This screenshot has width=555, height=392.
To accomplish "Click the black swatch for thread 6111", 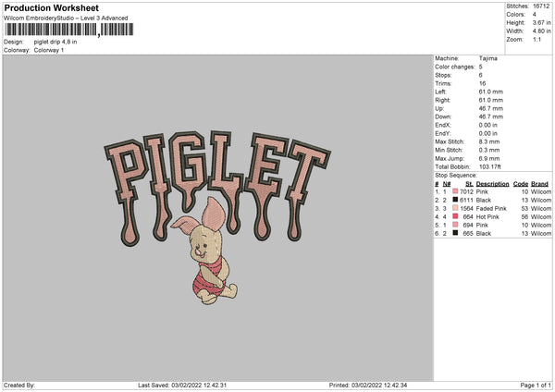I will coord(455,200).
